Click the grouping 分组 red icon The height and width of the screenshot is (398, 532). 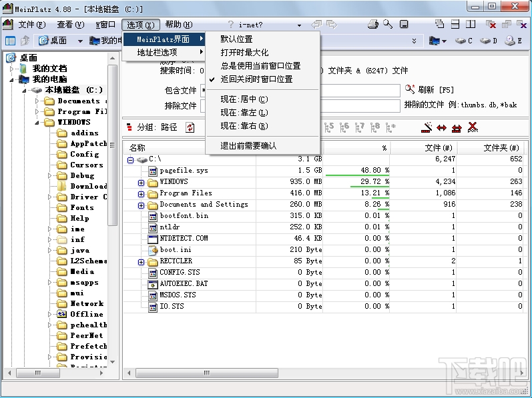tap(129, 127)
